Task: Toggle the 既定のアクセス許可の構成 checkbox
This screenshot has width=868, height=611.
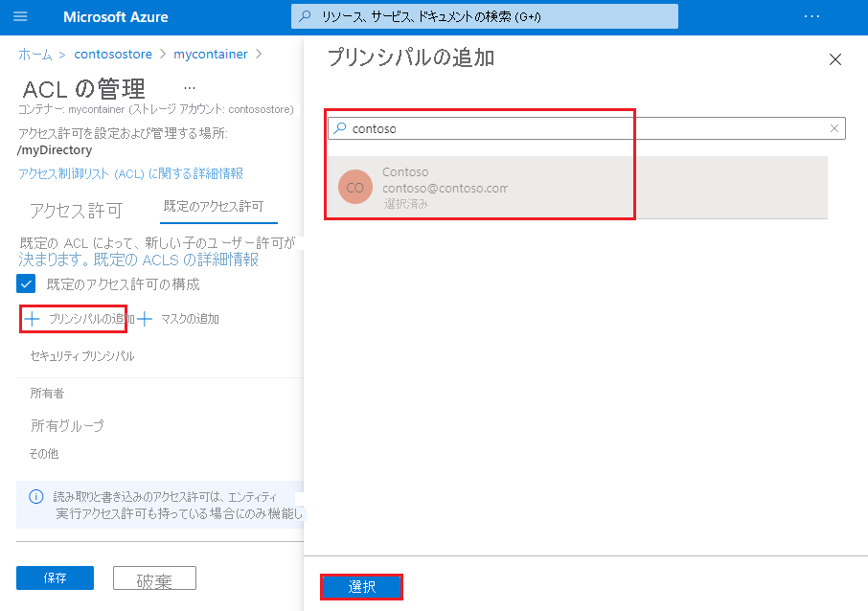Action: (x=25, y=283)
